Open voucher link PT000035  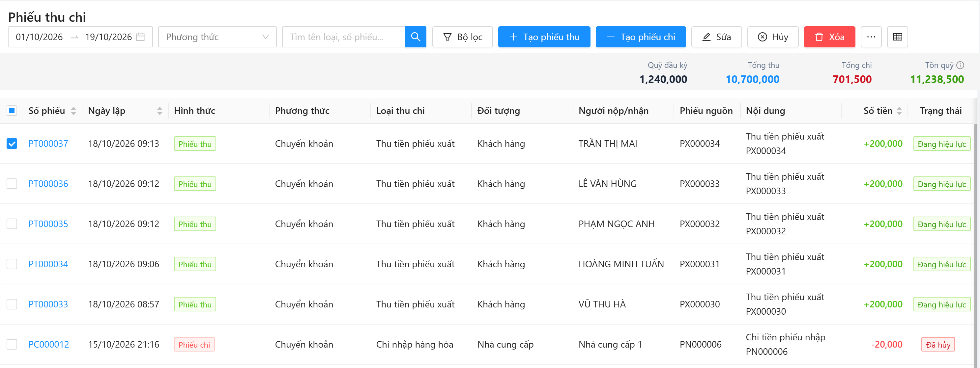(48, 224)
